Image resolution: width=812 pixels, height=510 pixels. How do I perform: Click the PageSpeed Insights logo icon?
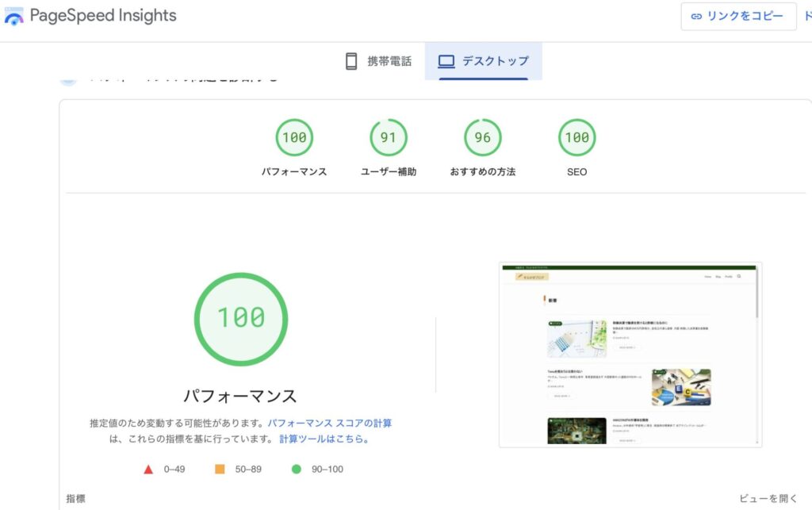(13, 16)
